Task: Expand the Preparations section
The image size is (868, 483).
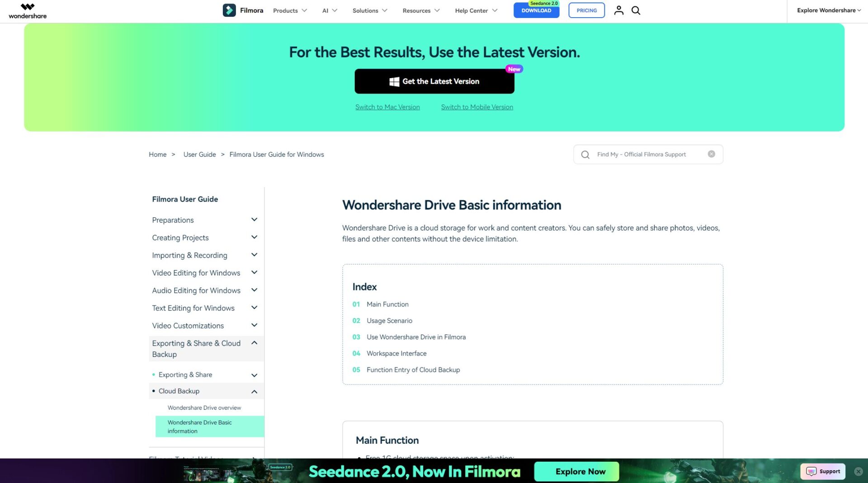Action: click(x=254, y=220)
